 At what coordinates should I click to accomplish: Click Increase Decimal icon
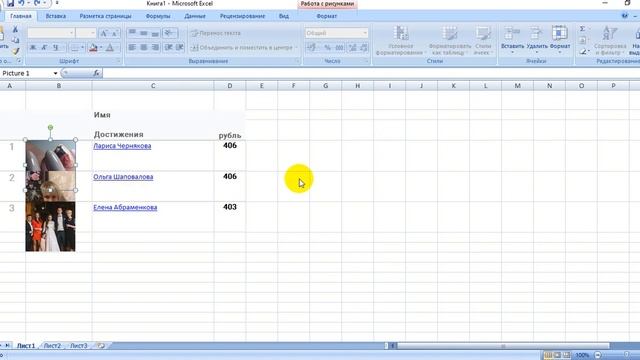[x=353, y=48]
